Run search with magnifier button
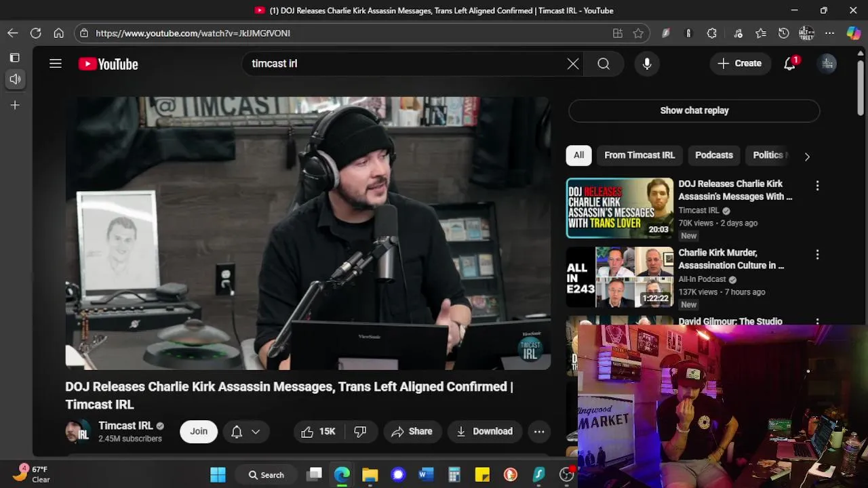The height and width of the screenshot is (488, 868). point(604,64)
